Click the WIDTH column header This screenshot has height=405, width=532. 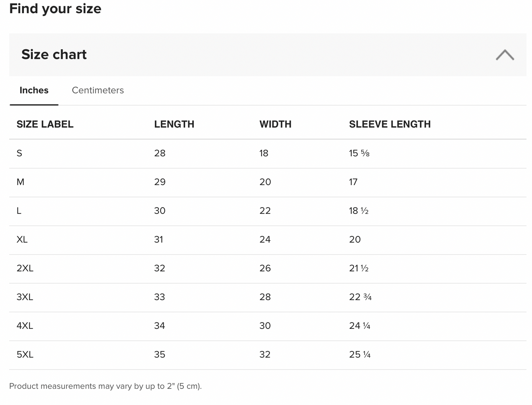(275, 124)
